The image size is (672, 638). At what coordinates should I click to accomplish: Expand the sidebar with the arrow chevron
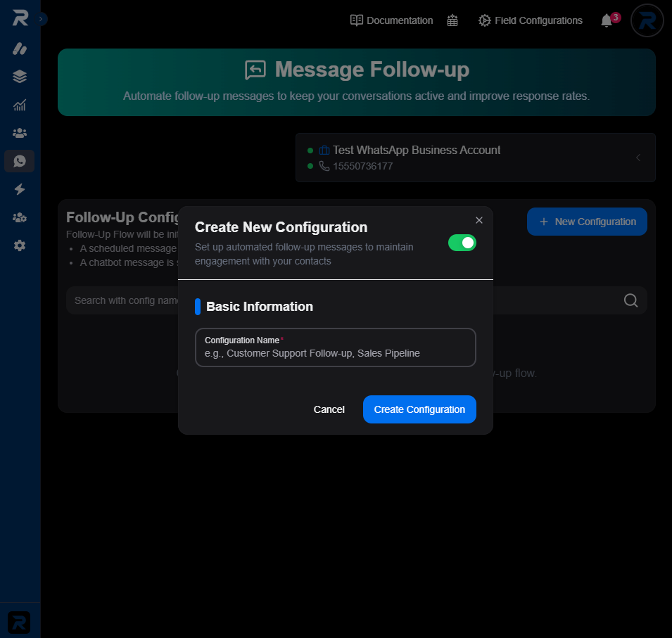pyautogui.click(x=41, y=19)
